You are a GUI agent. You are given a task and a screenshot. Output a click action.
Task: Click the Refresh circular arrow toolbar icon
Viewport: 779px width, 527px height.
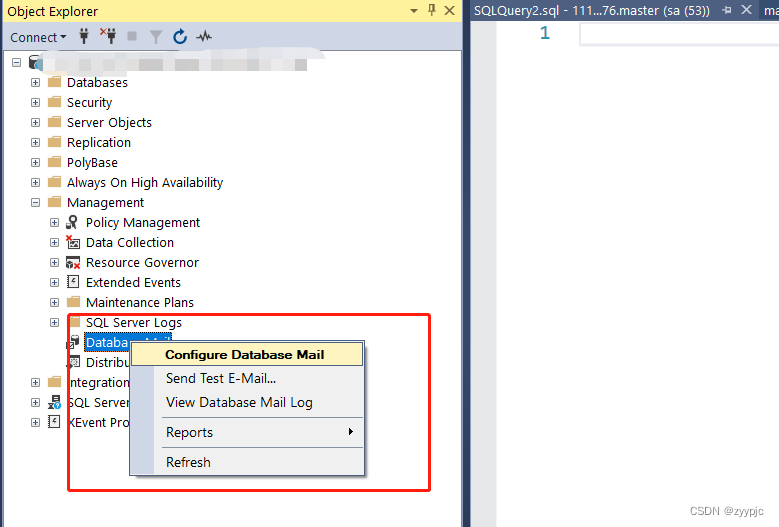[x=180, y=37]
